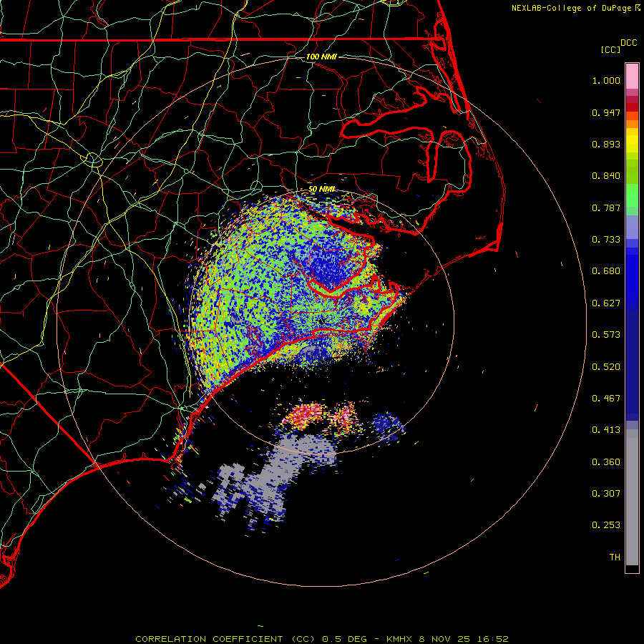Click the NEXLAB-College of DuPage title text
Image resolution: width=644 pixels, height=644 pixels.
click(571, 8)
